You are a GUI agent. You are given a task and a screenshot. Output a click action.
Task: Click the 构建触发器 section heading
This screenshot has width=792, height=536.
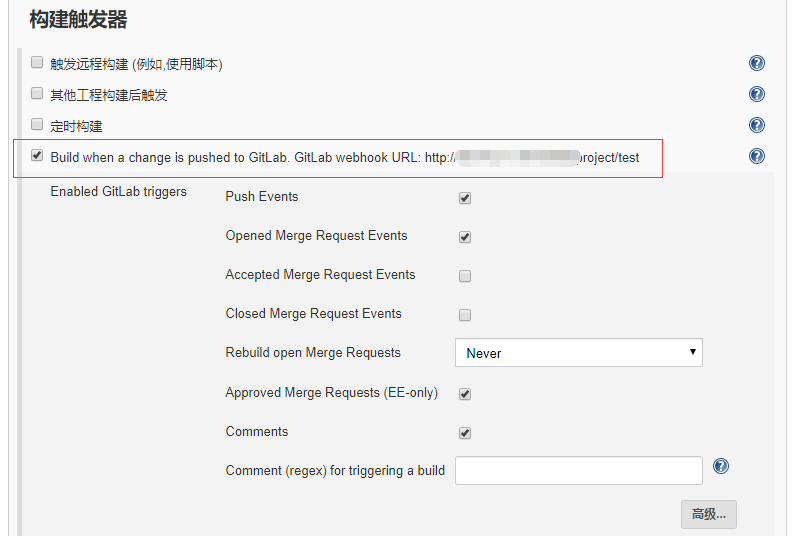coord(78,19)
